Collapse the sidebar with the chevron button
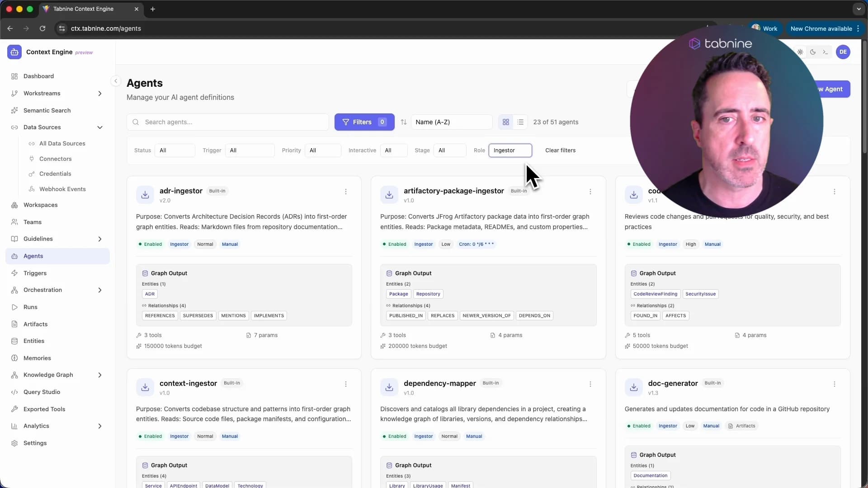Image resolution: width=868 pixels, height=488 pixels. (x=116, y=81)
